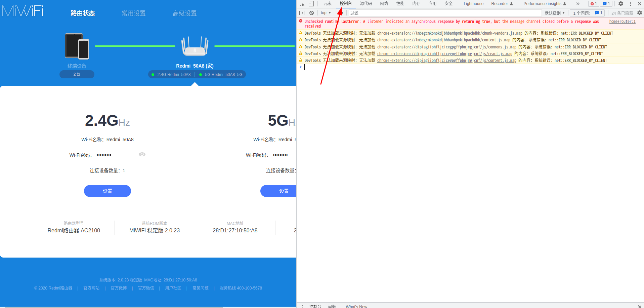Screen dimensions: 644x308
Task: Open the commons.js.map link
Action: pyautogui.click(x=447, y=47)
